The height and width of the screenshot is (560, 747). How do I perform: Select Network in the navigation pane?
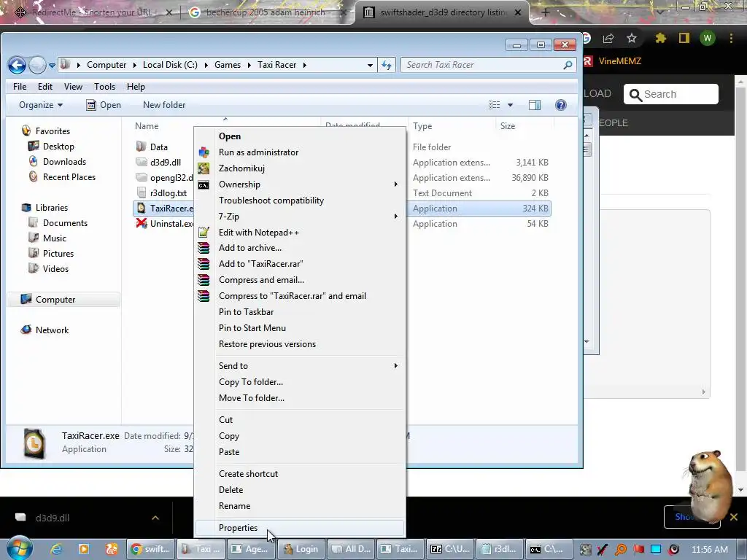(52, 330)
